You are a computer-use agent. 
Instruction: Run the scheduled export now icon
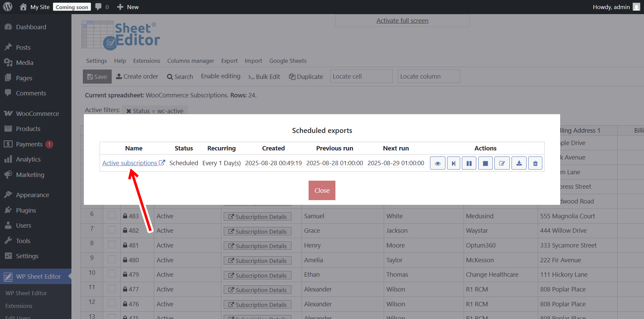453,163
